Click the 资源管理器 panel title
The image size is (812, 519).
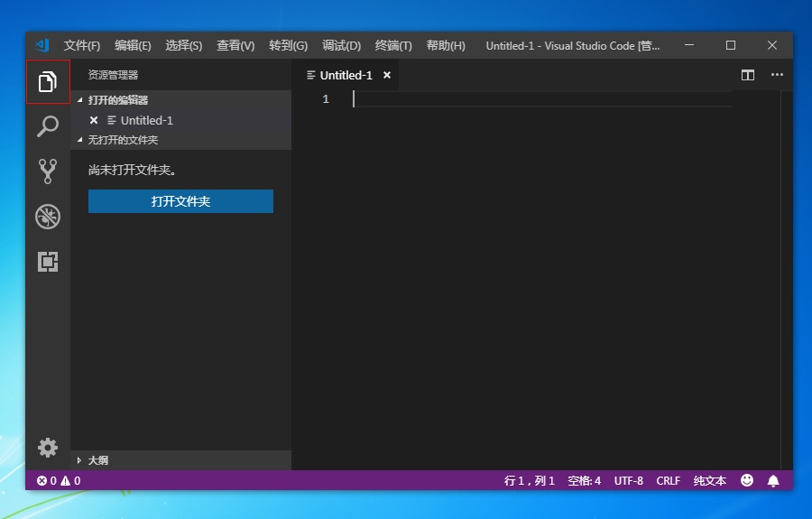113,75
